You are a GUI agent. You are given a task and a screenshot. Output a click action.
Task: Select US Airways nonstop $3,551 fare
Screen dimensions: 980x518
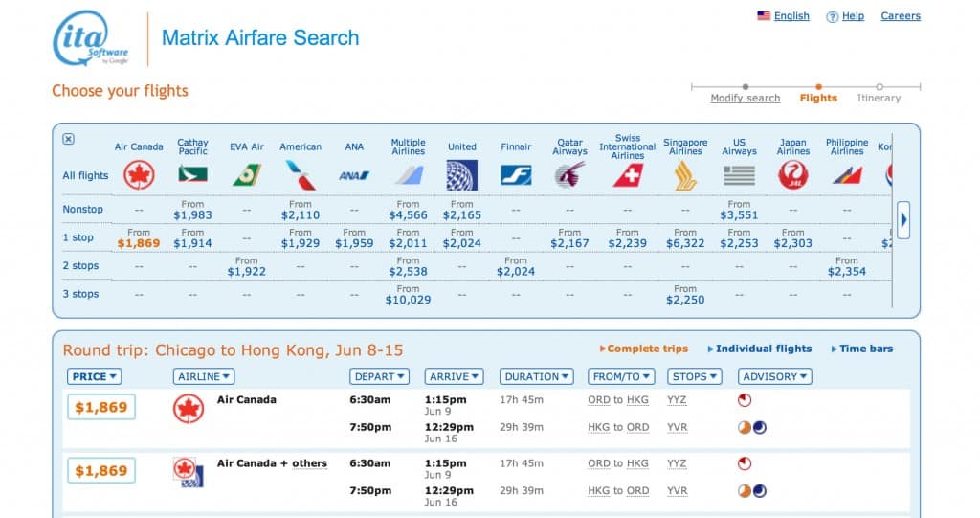pos(740,215)
